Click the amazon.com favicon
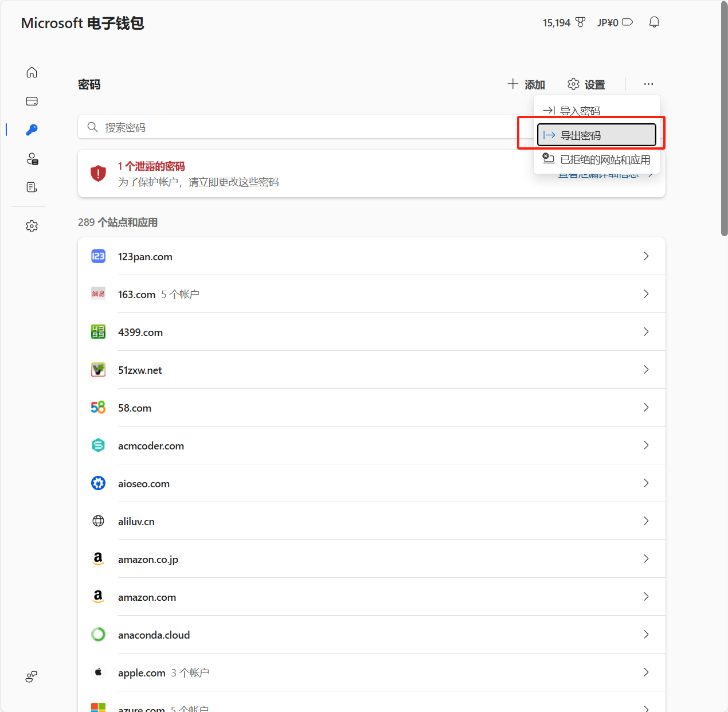 coord(99,597)
